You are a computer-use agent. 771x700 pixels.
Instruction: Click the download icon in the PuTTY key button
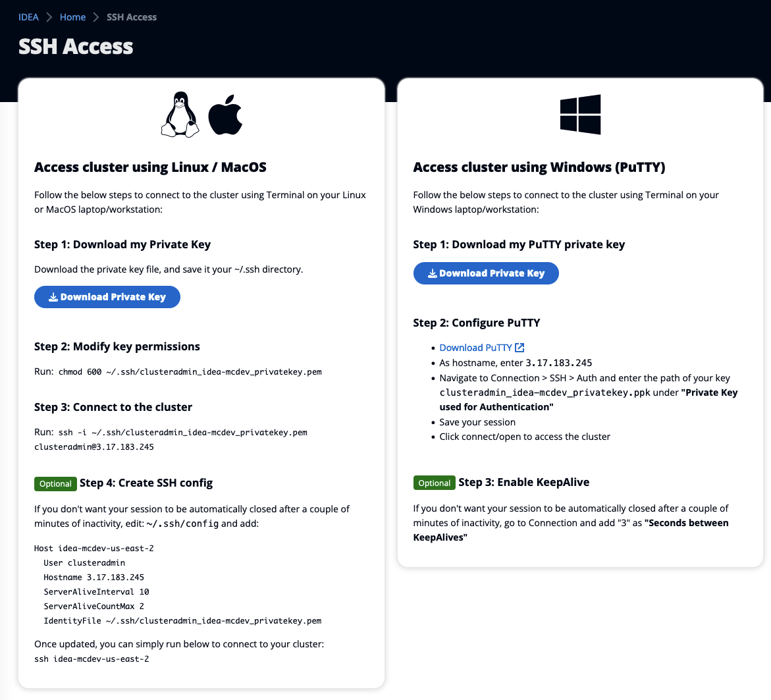(433, 273)
